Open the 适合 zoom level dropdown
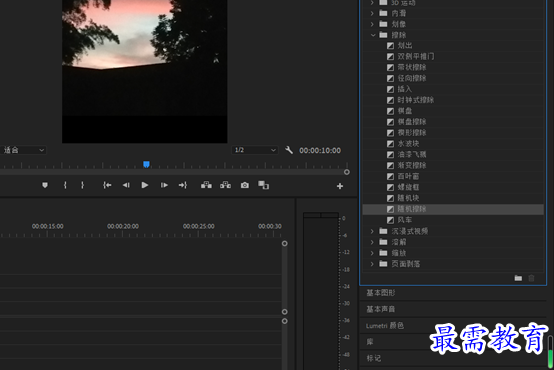Viewport: 554px width, 370px height. pyautogui.click(x=23, y=150)
